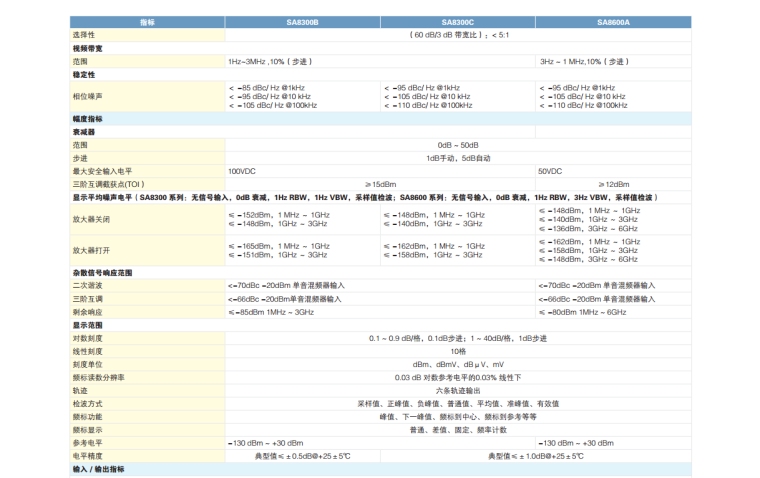Select the 幅度指标 section header row

pyautogui.click(x=87, y=119)
